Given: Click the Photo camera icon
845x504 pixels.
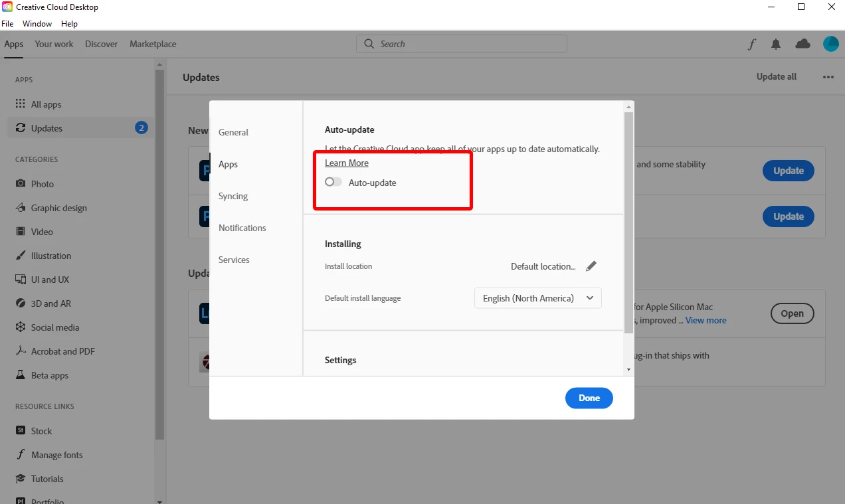Looking at the screenshot, I should pos(21,184).
